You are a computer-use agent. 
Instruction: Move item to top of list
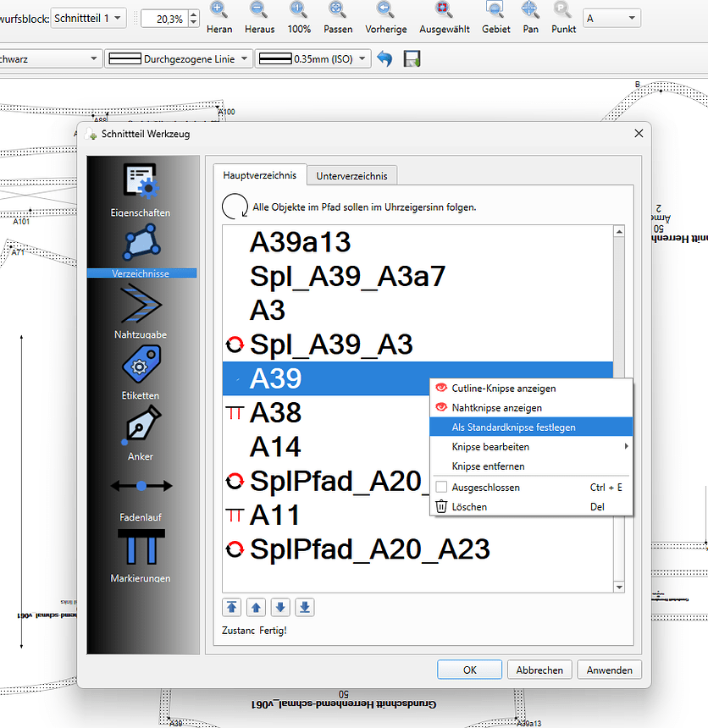tap(231, 607)
